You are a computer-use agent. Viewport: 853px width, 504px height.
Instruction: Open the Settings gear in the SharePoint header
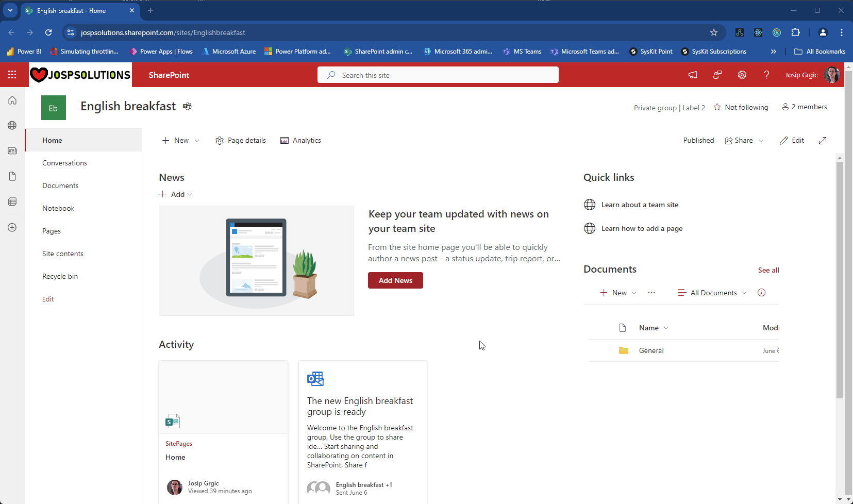click(742, 75)
